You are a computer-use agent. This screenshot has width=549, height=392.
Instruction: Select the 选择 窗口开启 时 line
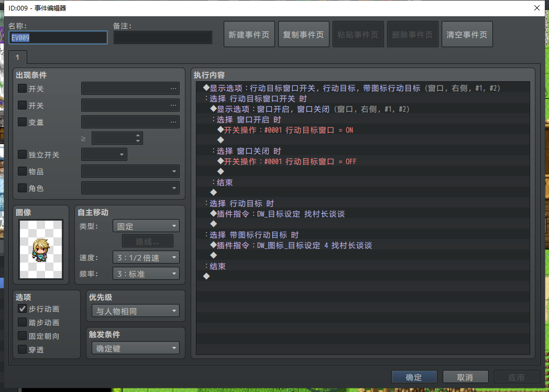363,119
